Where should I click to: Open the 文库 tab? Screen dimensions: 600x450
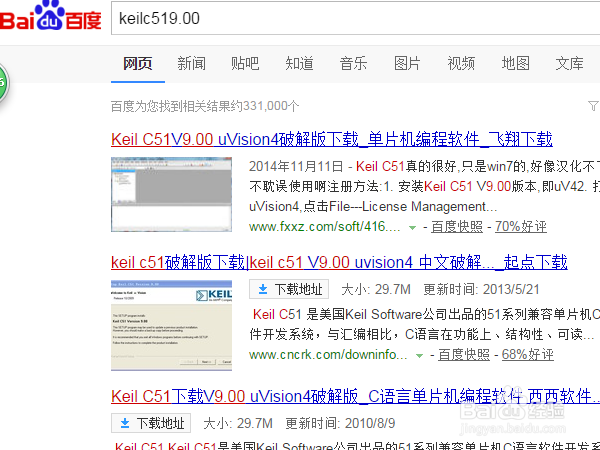pyautogui.click(x=569, y=64)
